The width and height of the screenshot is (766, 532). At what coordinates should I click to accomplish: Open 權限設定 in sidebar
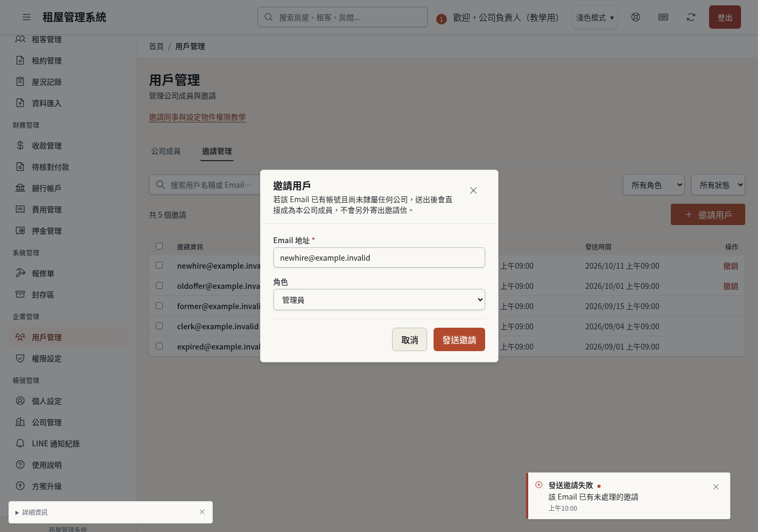point(68,359)
